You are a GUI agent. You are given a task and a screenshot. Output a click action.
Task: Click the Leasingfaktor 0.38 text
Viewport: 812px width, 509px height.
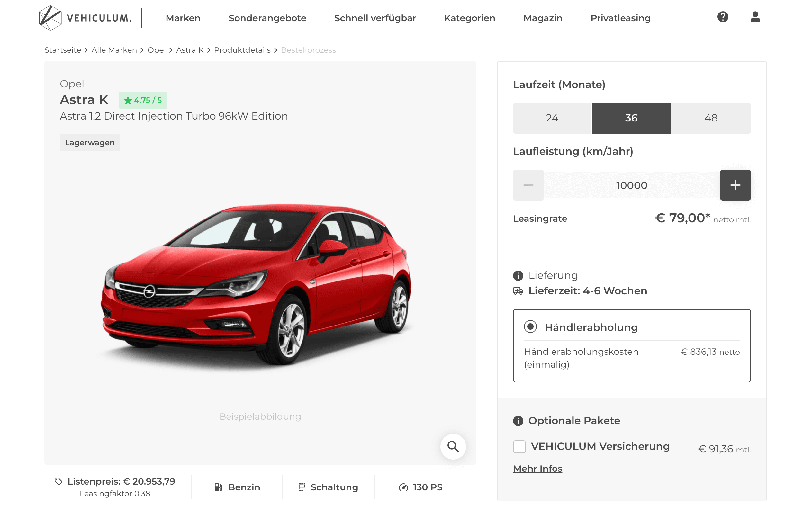[x=115, y=494]
